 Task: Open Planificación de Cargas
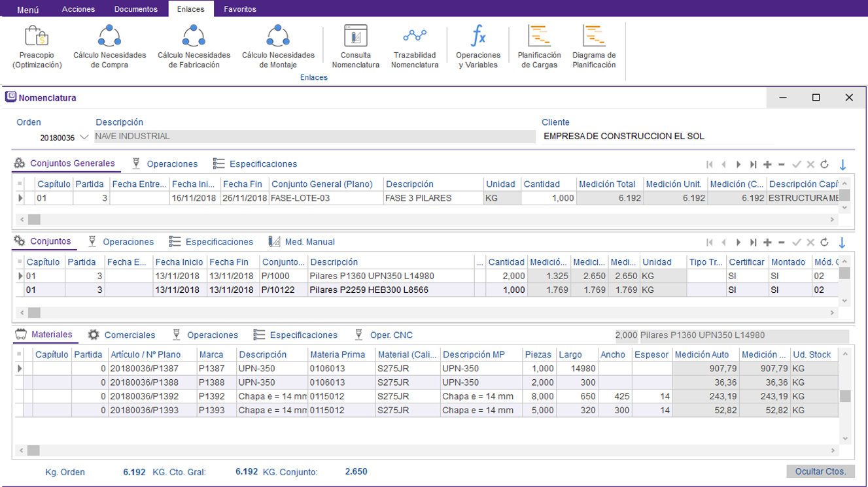click(x=539, y=46)
